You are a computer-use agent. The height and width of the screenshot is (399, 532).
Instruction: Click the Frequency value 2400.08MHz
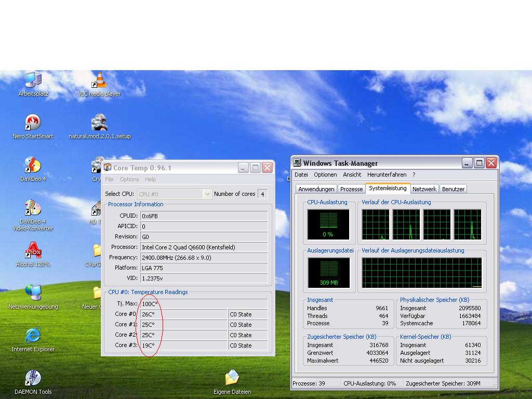coord(204,258)
